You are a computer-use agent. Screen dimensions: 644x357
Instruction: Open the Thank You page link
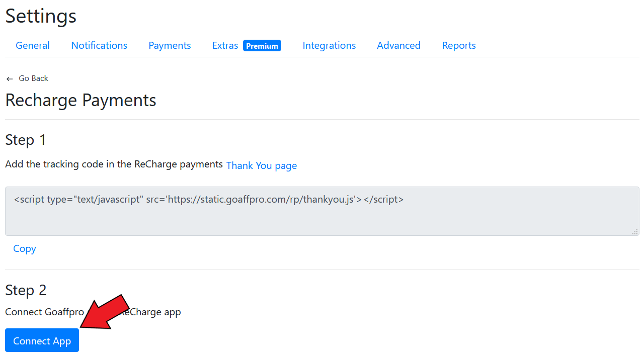click(262, 165)
